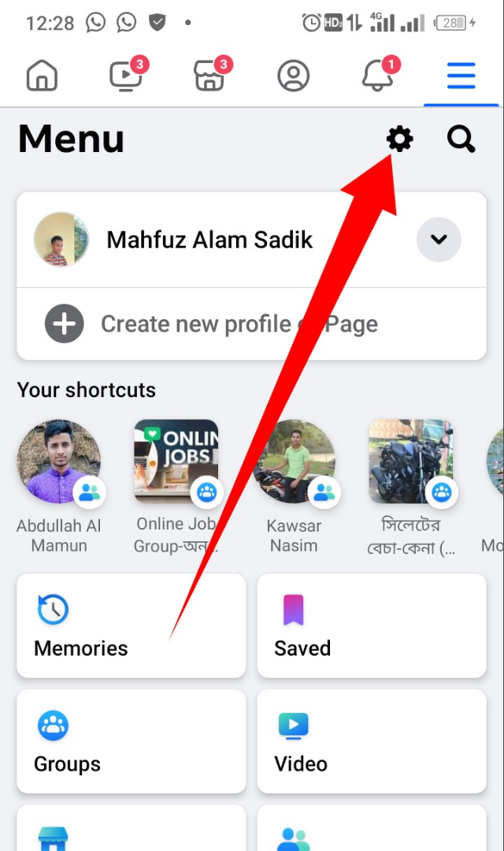Open Kawsar Nasim shortcut
The height and width of the screenshot is (851, 504).
tap(294, 461)
